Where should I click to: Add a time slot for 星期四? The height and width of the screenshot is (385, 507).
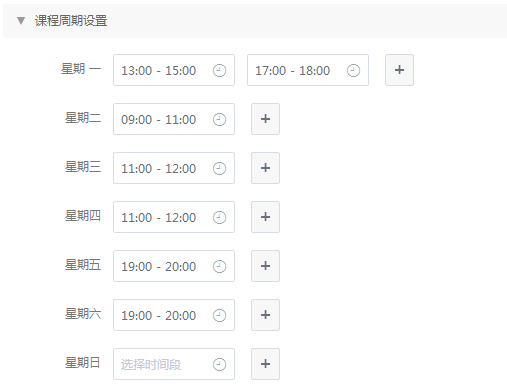tap(265, 217)
